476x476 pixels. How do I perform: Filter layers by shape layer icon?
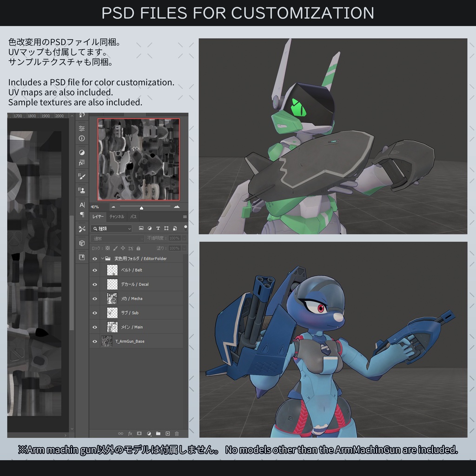click(x=166, y=228)
